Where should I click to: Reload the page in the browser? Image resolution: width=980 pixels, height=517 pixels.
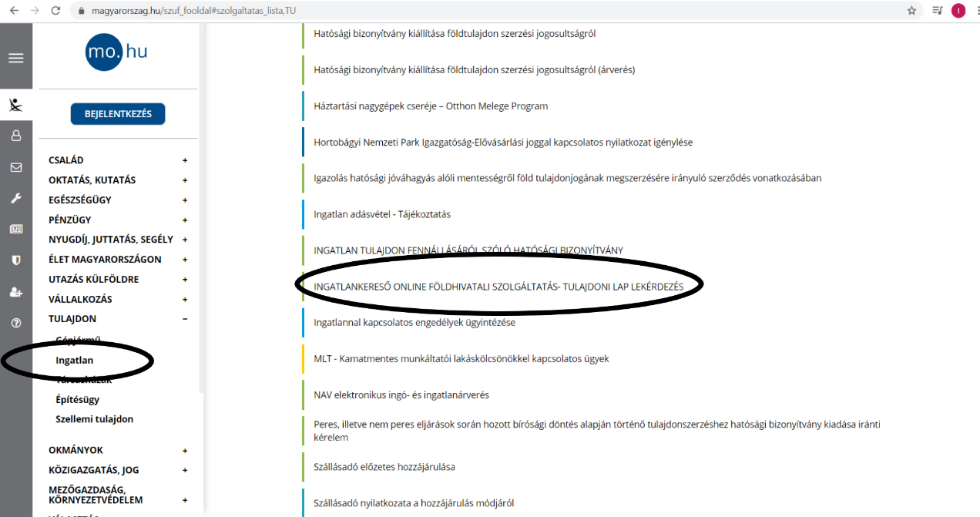point(55,11)
